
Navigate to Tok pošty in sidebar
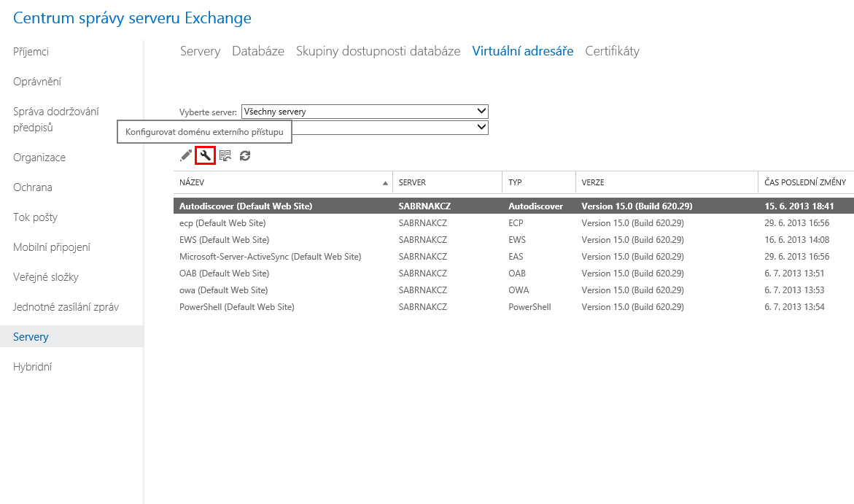coord(35,217)
